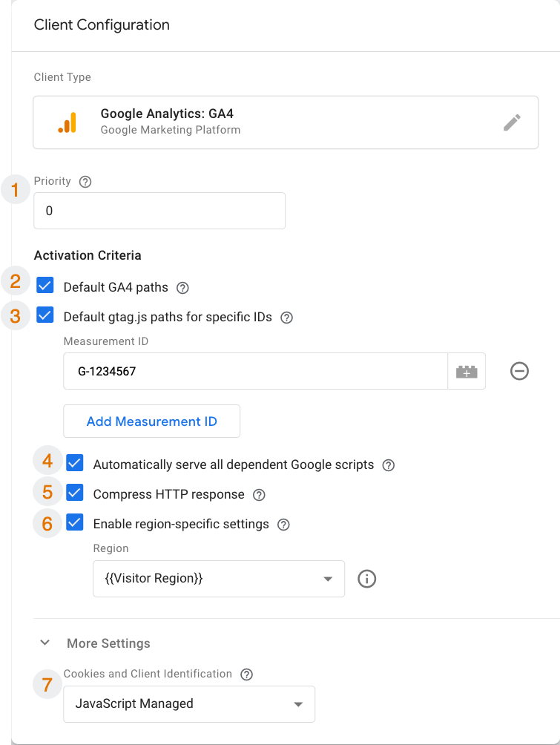Image resolution: width=560 pixels, height=745 pixels.
Task: Collapse the More Settings section
Action: 45,643
